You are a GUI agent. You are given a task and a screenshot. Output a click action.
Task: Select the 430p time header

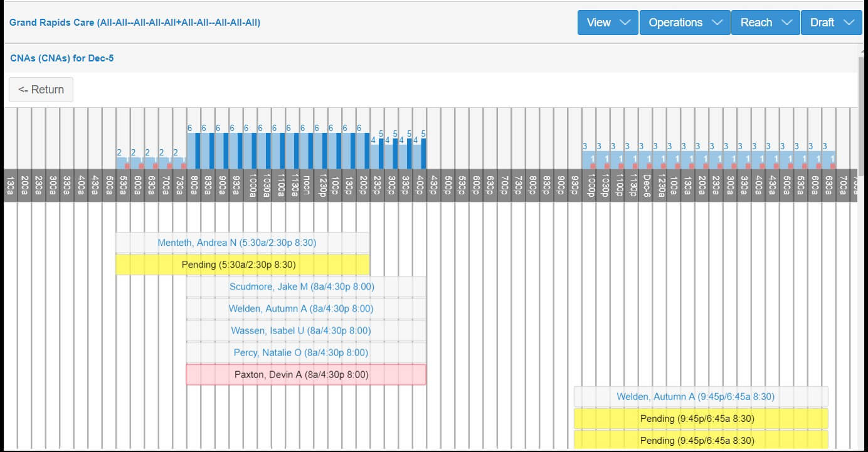tap(433, 186)
